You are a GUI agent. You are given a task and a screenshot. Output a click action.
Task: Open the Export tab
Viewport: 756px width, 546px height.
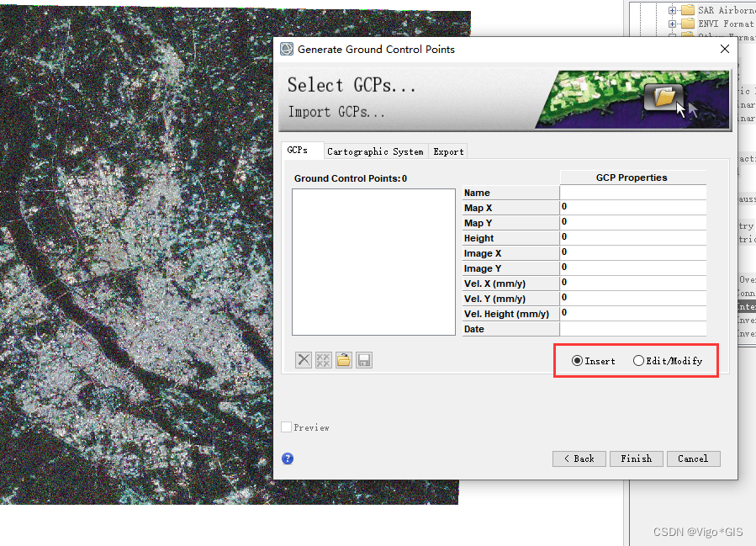(448, 151)
